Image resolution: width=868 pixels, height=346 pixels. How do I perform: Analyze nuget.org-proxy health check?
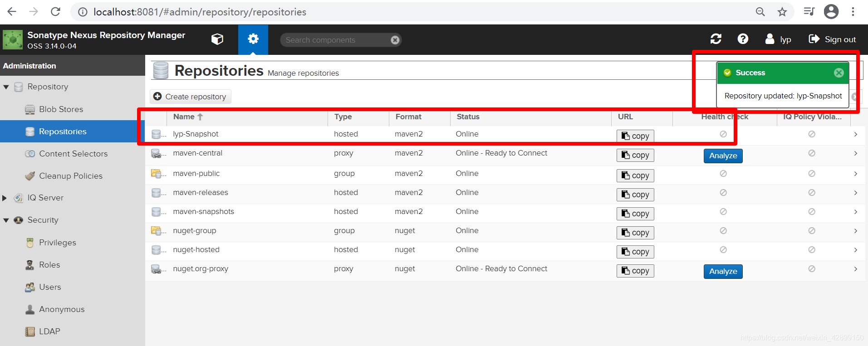pyautogui.click(x=723, y=272)
